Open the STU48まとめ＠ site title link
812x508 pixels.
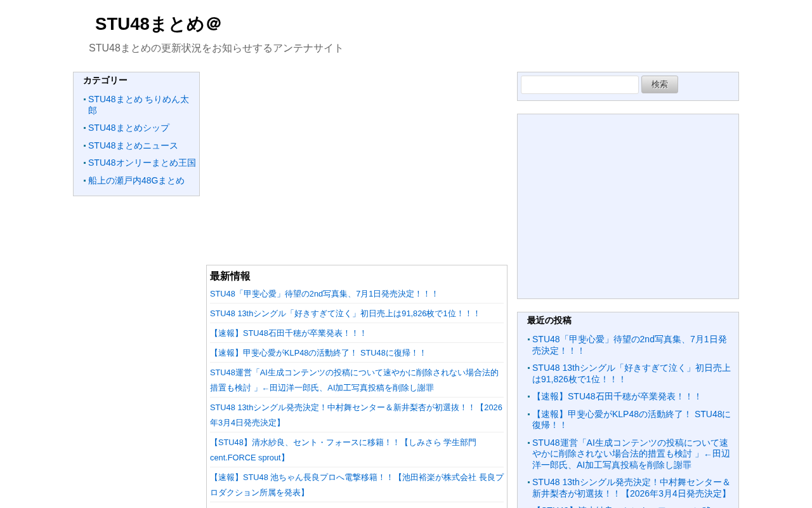pyautogui.click(x=158, y=24)
